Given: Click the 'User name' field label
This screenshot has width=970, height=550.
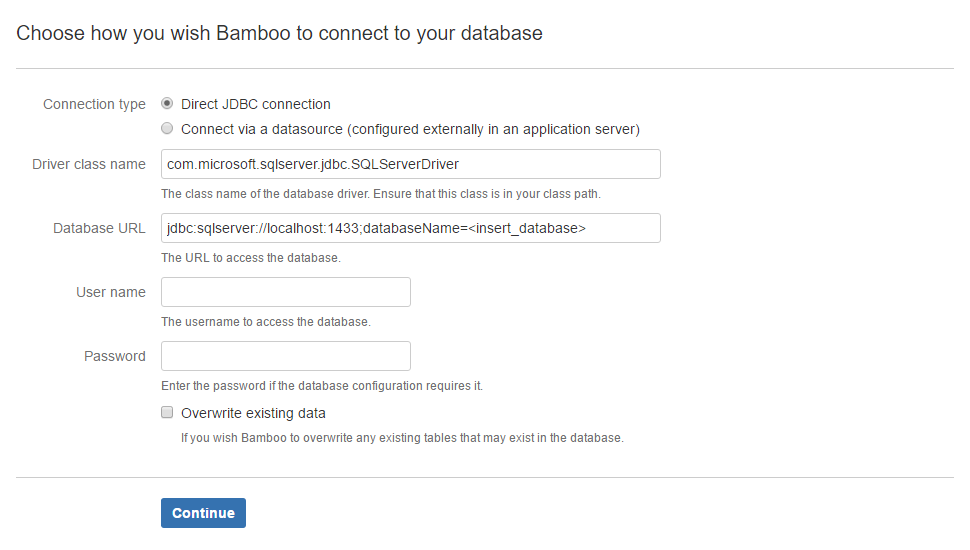Looking at the screenshot, I should click(111, 292).
